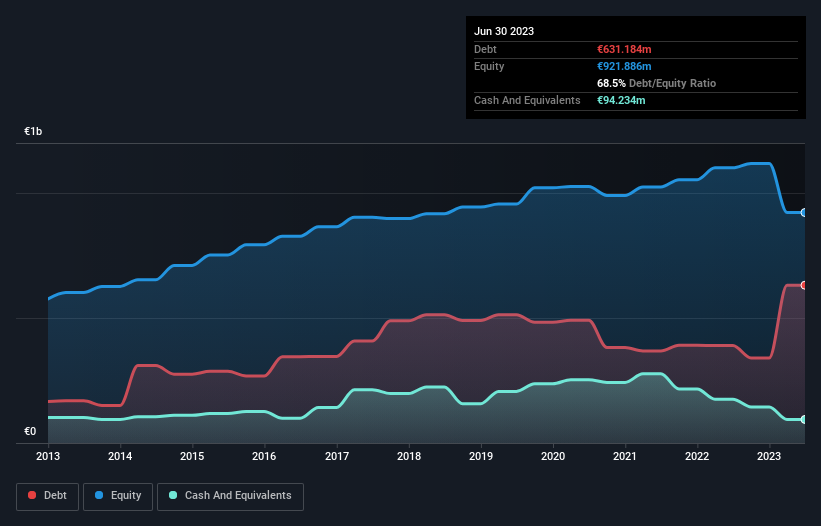
Task: Click the €94.234m cash value
Action: [621, 100]
